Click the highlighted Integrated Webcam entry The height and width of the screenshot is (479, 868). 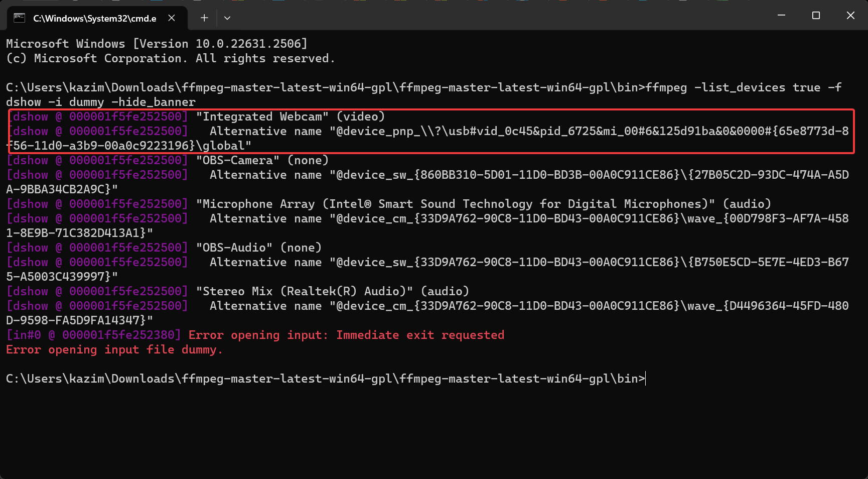291,116
